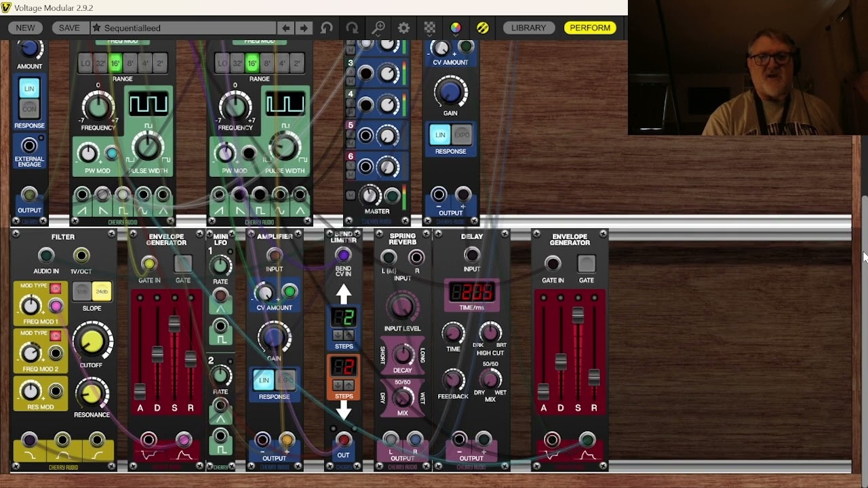
Task: Click the Delay INPUT jack
Action: coord(472,256)
